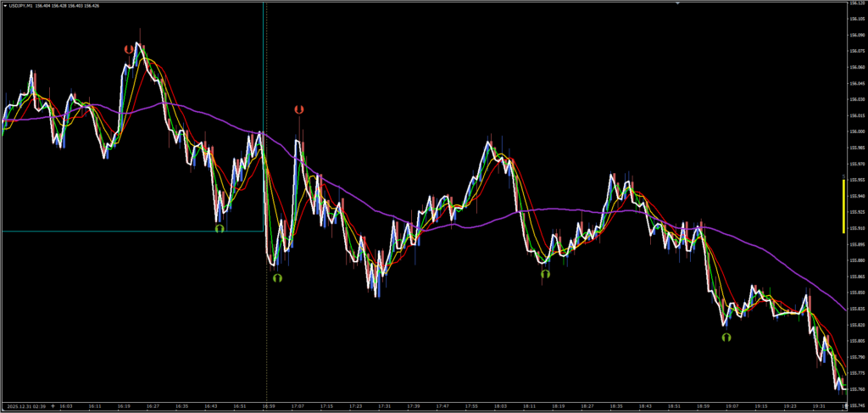868x413 pixels.
Task: Click the green buy signal icon near 16:43
Action: 219,228
